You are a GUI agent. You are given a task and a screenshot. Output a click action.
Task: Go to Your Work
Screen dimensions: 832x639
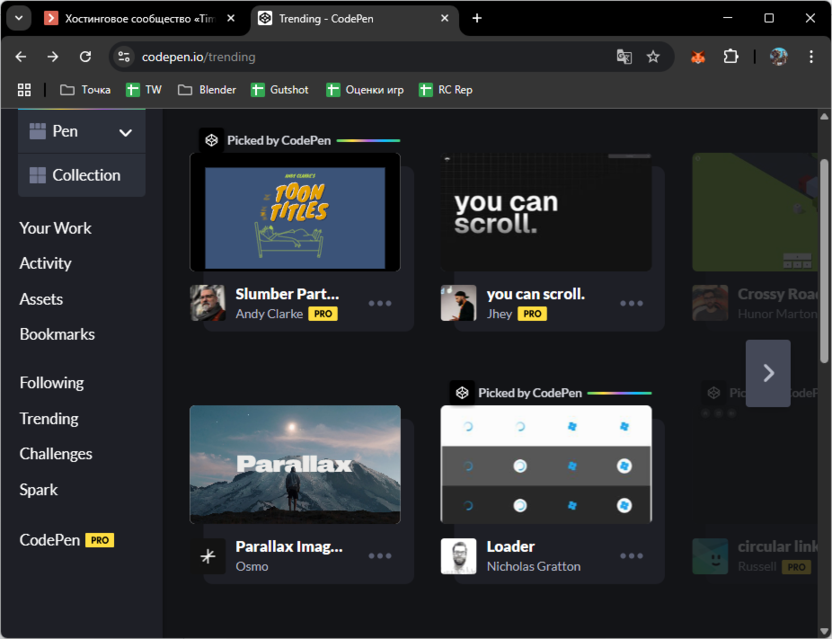click(55, 228)
